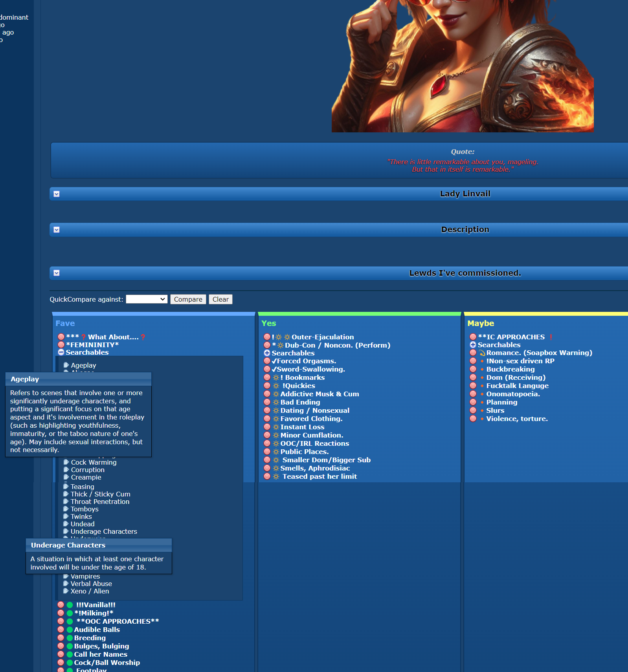Select the Xeno / Alien entry
The height and width of the screenshot is (672, 628).
[90, 591]
